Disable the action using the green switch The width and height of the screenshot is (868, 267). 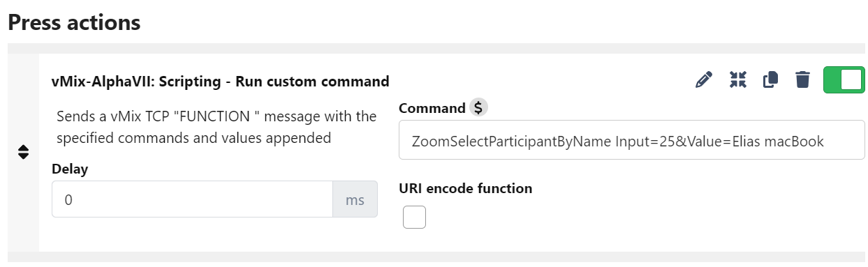[844, 80]
